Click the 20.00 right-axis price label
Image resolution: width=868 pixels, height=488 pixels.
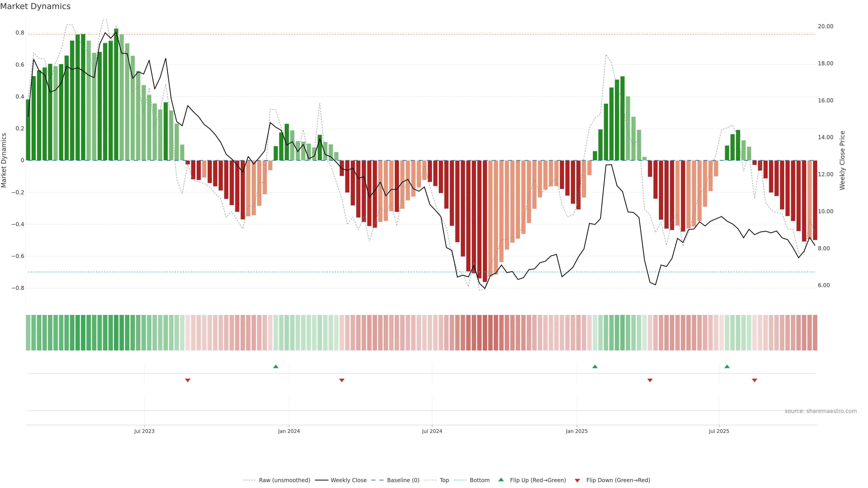pyautogui.click(x=825, y=26)
